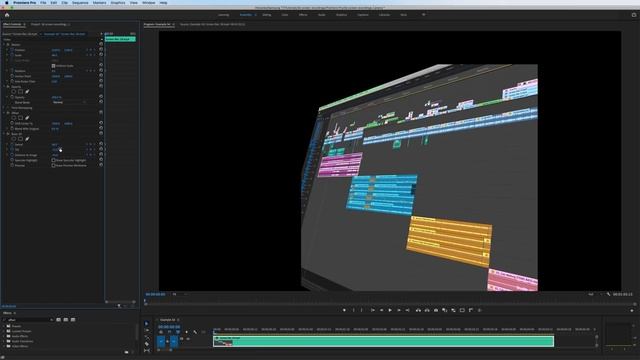640x360 pixels.
Task: Toggle animation stopwatch for Position
Action: (12, 50)
